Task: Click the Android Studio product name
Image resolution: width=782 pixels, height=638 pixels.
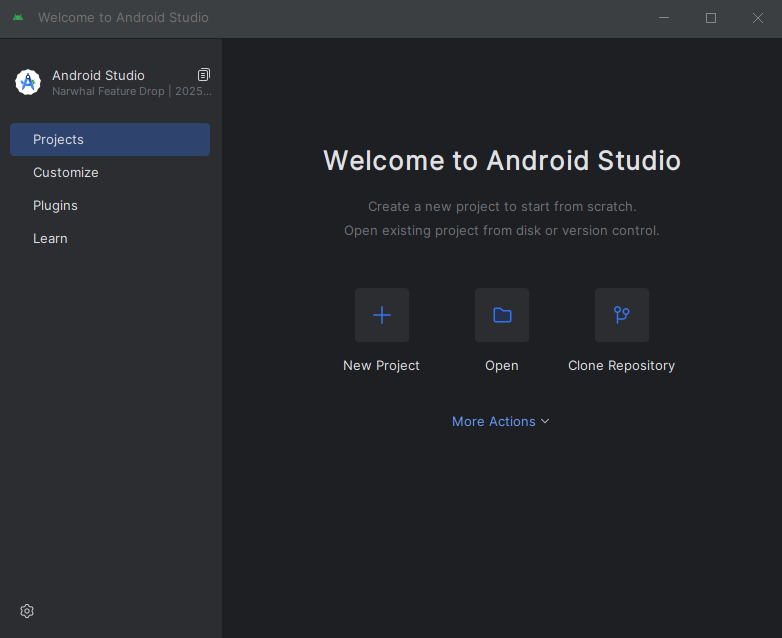Action: coord(98,75)
